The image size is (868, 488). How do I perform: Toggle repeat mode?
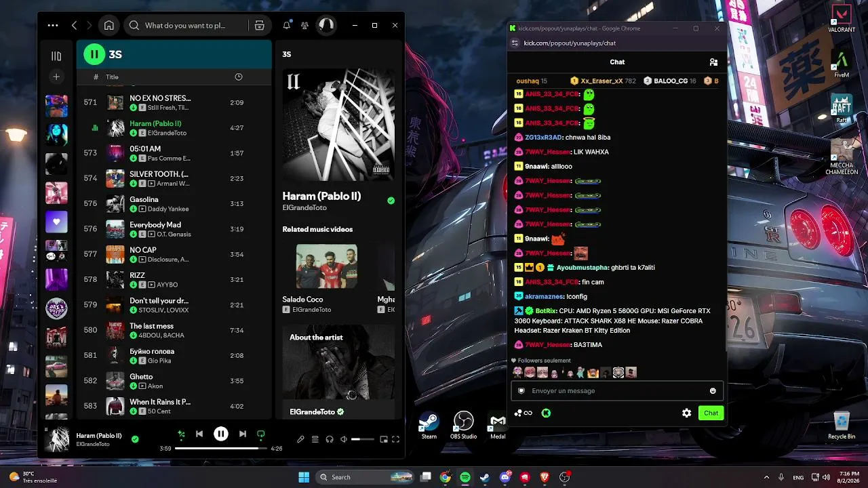point(261,434)
